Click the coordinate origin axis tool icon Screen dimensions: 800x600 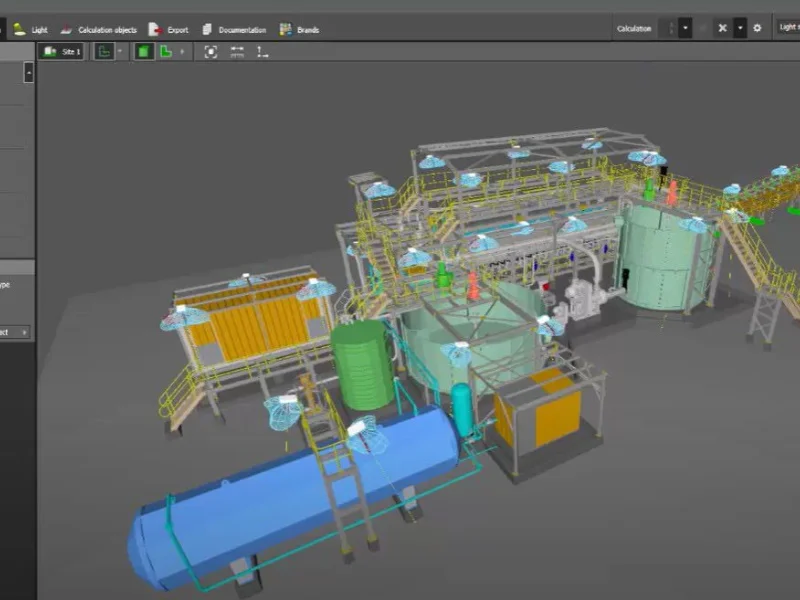262,52
